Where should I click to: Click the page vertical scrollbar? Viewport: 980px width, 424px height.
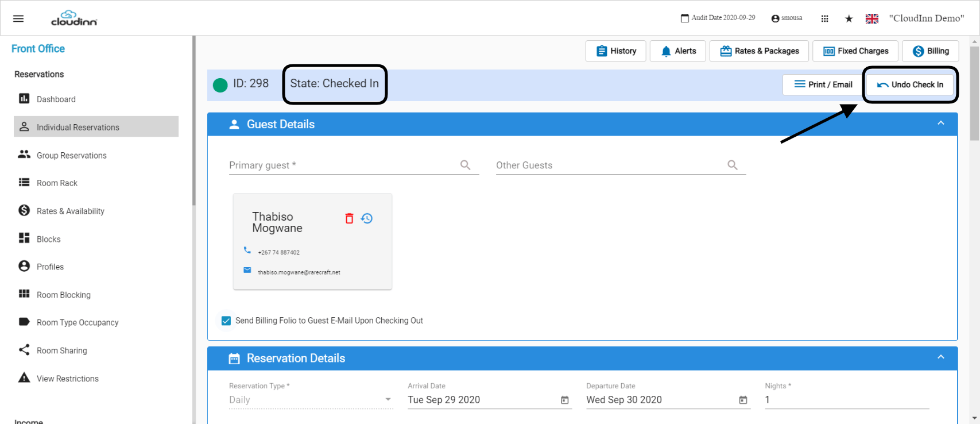pyautogui.click(x=974, y=94)
